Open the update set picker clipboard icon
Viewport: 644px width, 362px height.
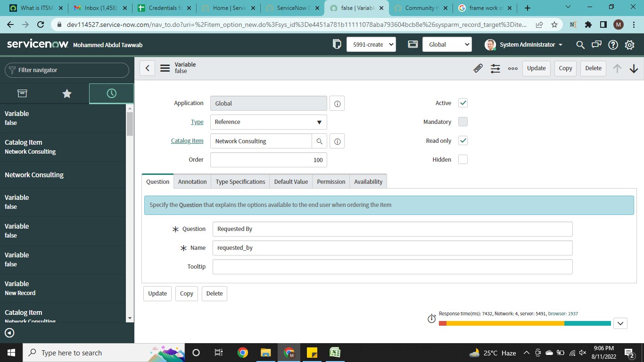pyautogui.click(x=337, y=44)
